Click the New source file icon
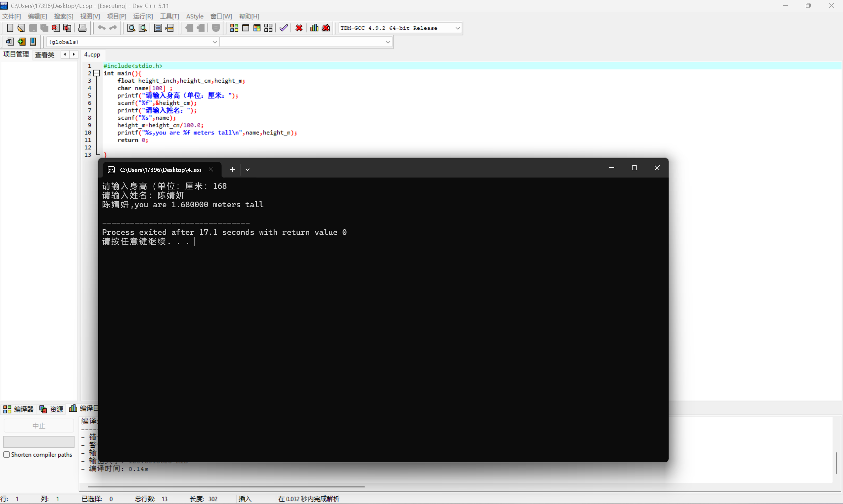The width and height of the screenshot is (843, 504). tap(10, 28)
